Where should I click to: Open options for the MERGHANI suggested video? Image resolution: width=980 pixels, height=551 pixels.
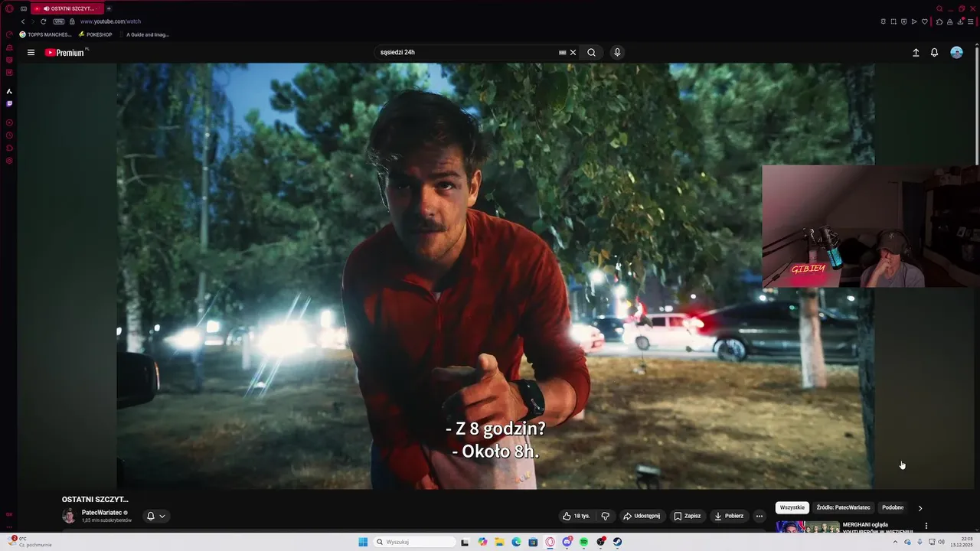point(926,526)
